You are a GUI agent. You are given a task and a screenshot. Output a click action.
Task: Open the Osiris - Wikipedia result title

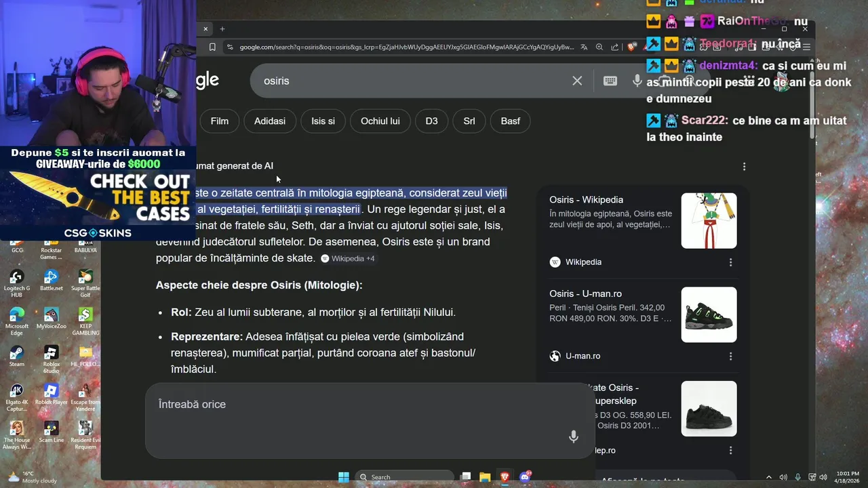(586, 199)
